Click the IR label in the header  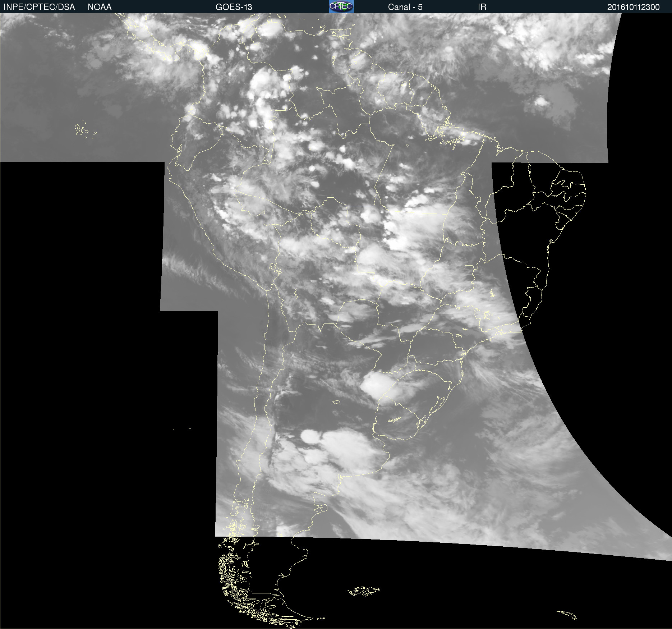tap(482, 7)
